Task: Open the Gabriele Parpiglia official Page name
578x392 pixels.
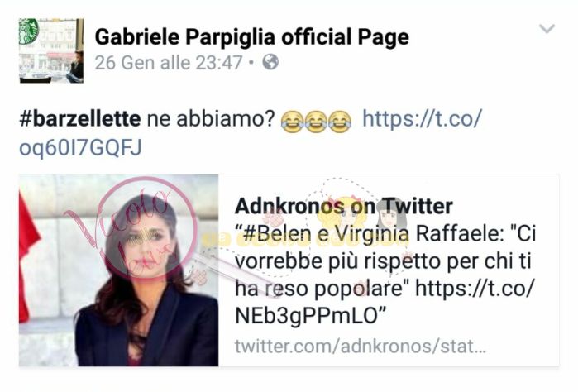Action: 251,37
